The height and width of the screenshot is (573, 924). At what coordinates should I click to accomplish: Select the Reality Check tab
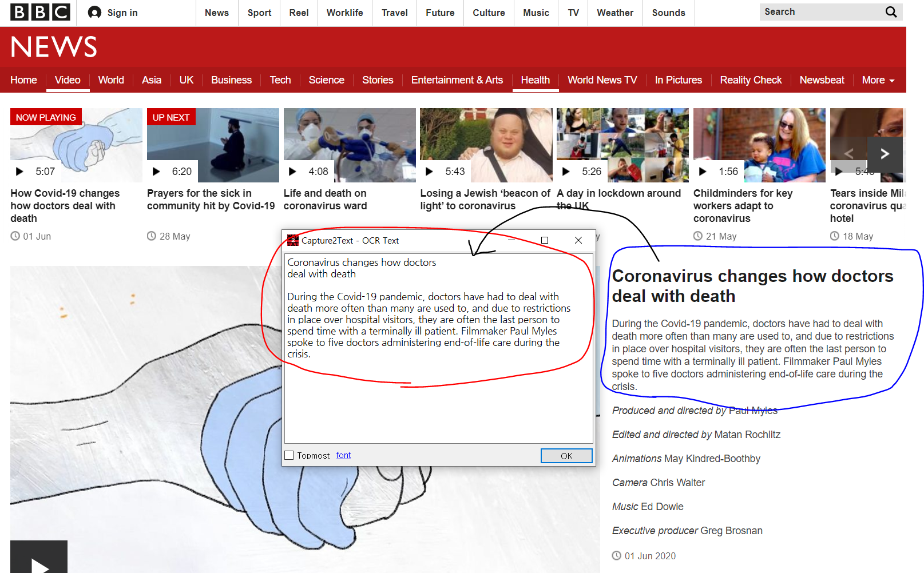[751, 80]
